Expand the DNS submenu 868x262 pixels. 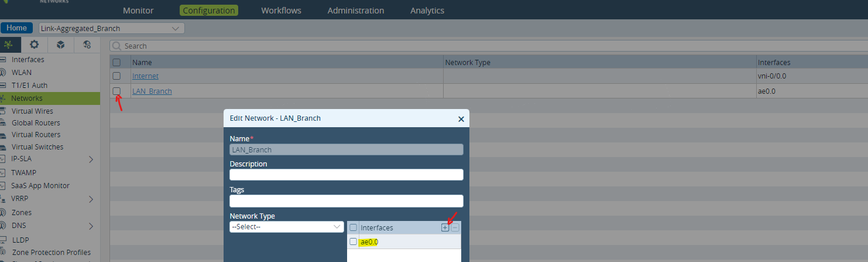coord(91,226)
